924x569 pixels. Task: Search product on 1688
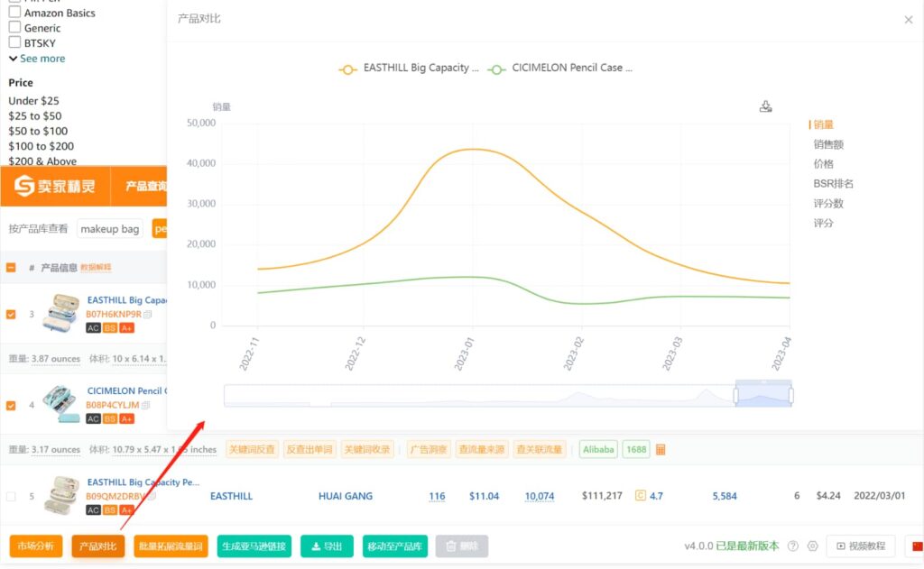click(x=636, y=449)
